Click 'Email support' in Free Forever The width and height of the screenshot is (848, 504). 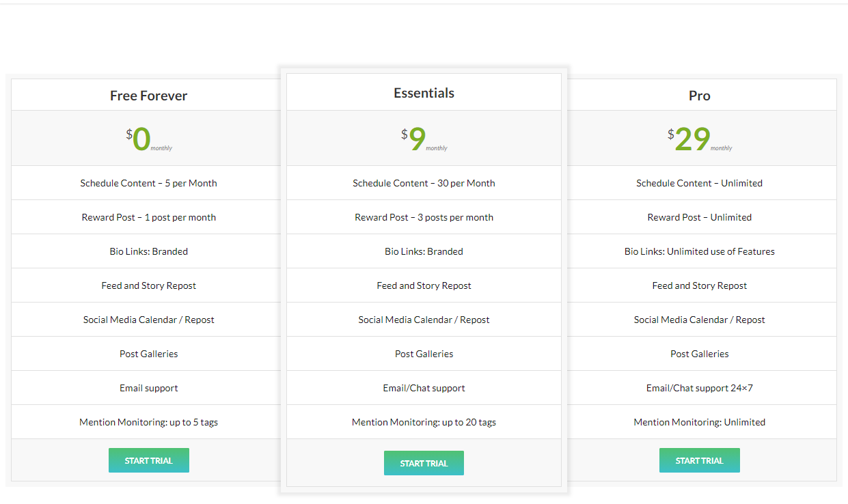click(148, 388)
